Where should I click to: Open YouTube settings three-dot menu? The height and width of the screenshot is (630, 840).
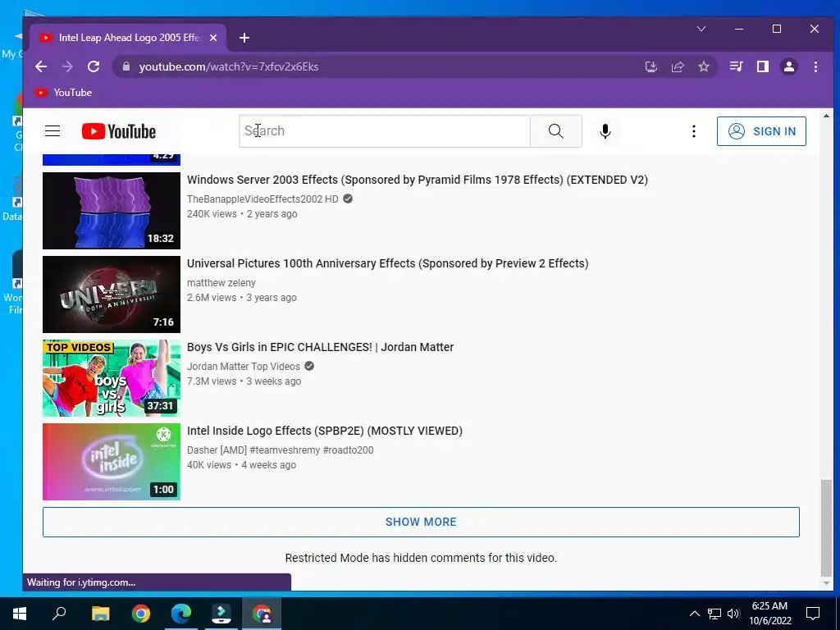click(694, 131)
